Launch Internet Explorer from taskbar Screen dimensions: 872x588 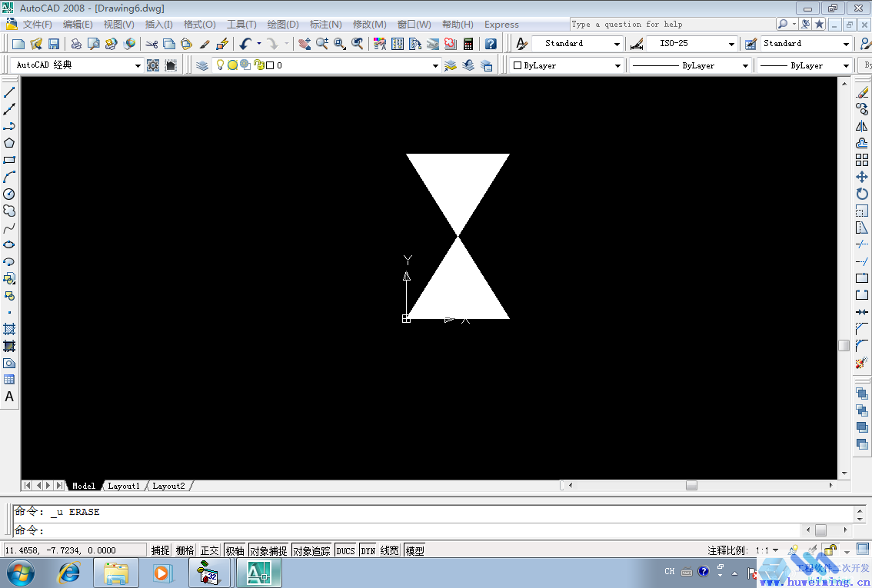[x=69, y=573]
